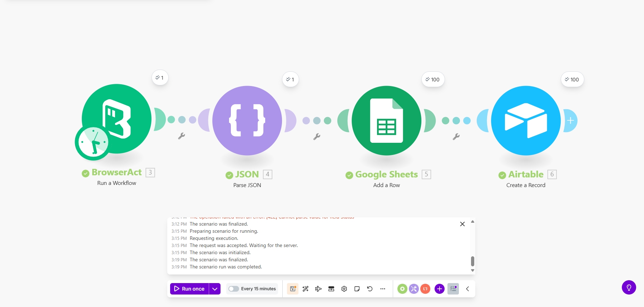Click the undo arrow icon

[x=370, y=289]
